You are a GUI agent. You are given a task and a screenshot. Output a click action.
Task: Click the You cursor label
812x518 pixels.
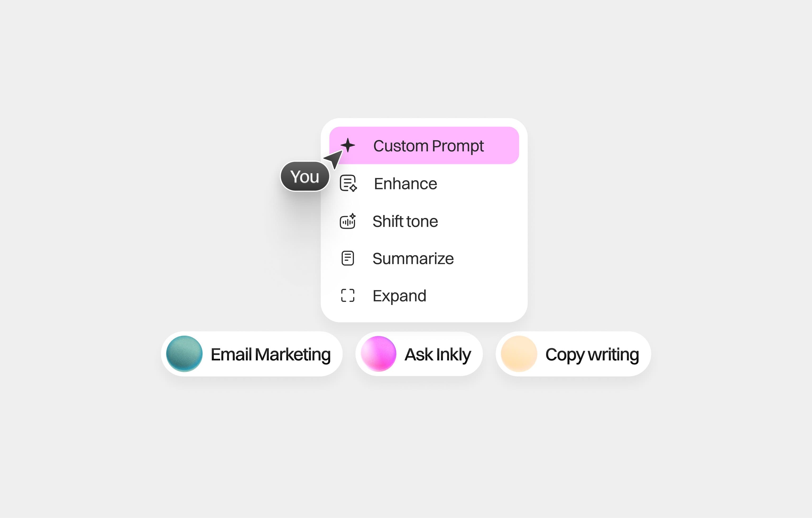click(x=305, y=177)
